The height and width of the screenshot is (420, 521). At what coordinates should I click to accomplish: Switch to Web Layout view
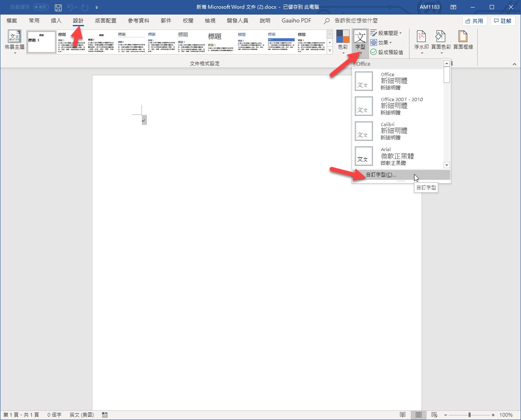[434, 415]
